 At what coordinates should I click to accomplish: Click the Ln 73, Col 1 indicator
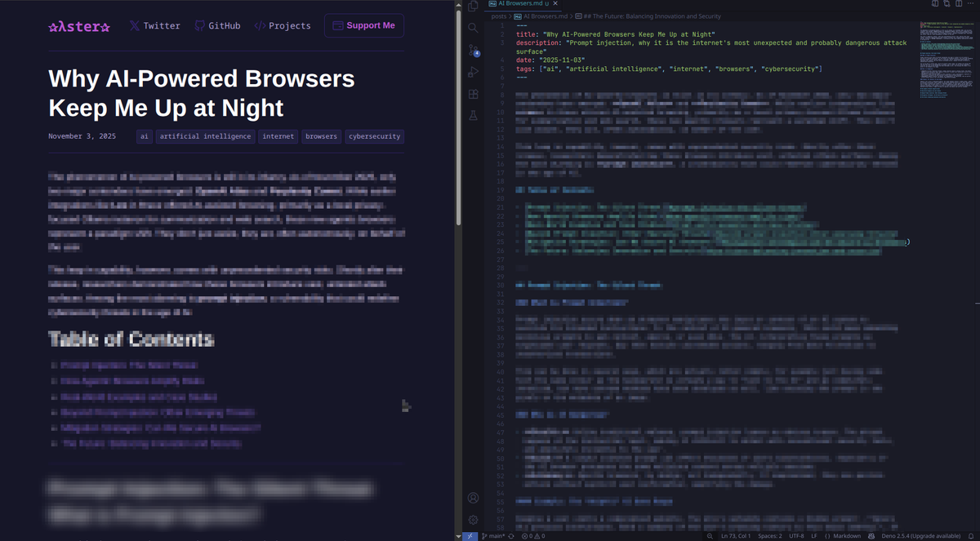pos(736,536)
